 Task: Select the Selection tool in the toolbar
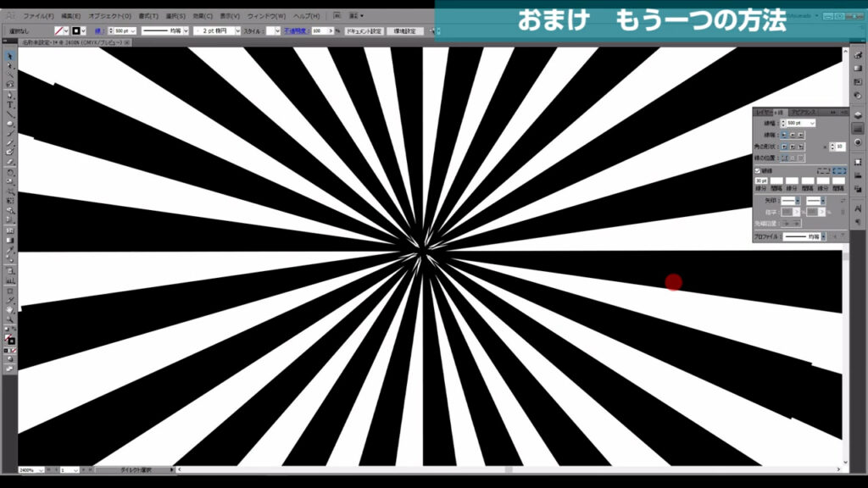pyautogui.click(x=9, y=55)
